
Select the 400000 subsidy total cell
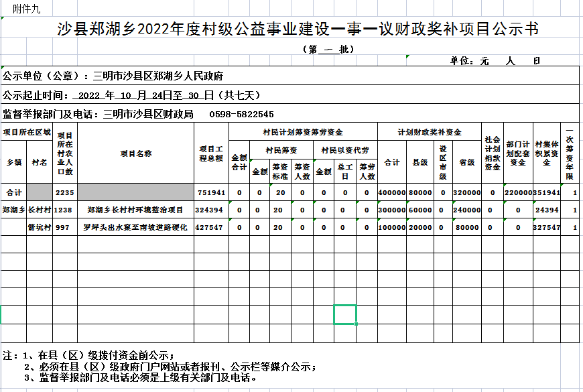click(x=392, y=192)
